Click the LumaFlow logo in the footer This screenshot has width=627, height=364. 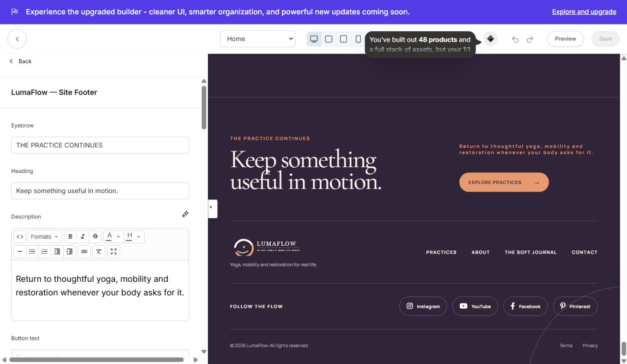tap(267, 247)
